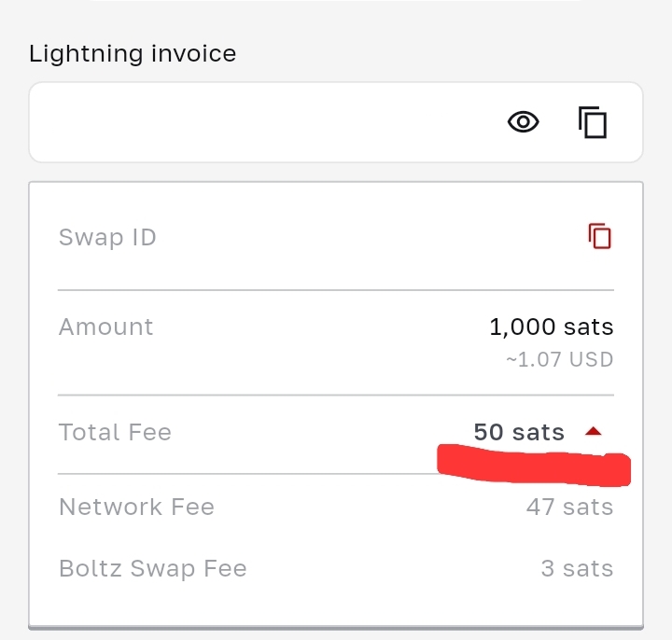
Task: Click the divider line below the Amount row
Action: coord(336,395)
